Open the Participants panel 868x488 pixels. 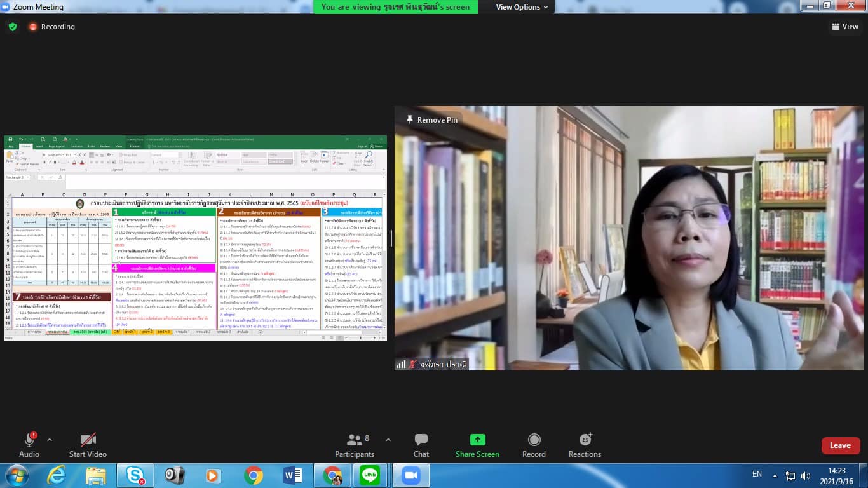pyautogui.click(x=355, y=440)
